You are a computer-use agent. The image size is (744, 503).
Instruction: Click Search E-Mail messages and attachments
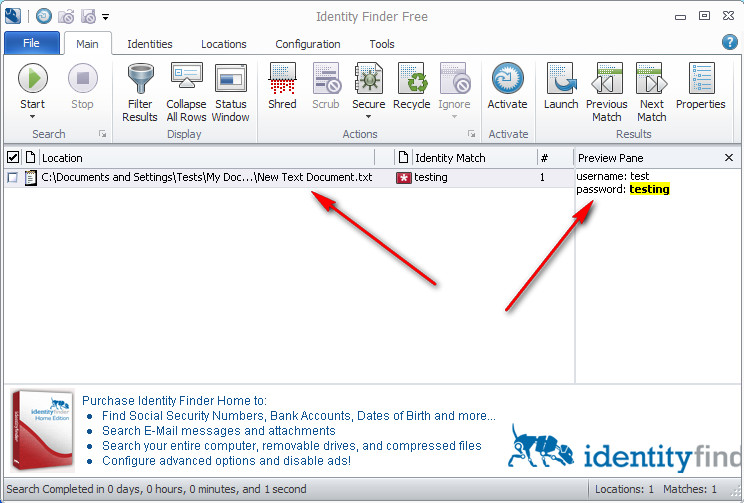(219, 431)
